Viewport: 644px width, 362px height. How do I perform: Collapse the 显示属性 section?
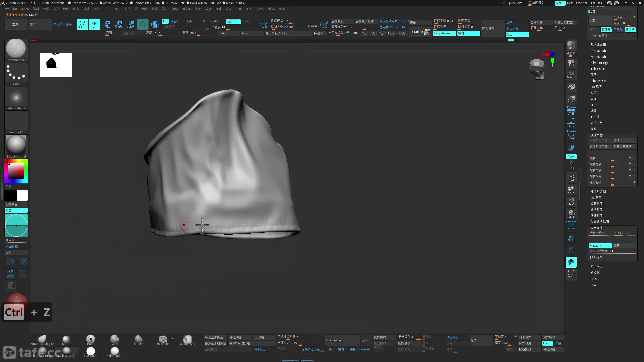(596, 228)
